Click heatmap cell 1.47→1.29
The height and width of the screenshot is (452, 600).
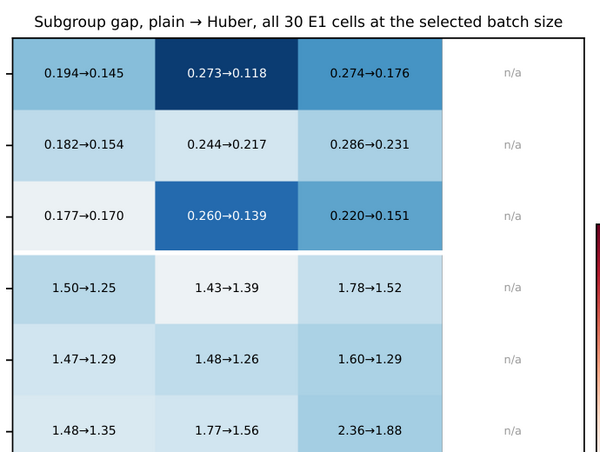84,359
